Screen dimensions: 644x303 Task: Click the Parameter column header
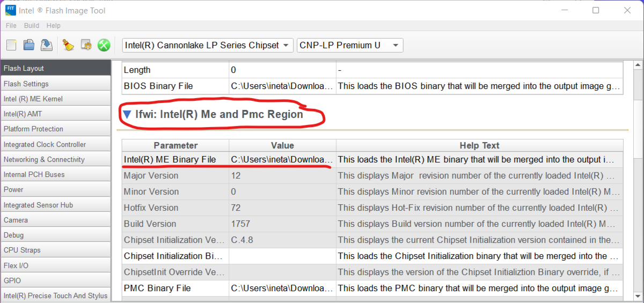[x=175, y=145]
